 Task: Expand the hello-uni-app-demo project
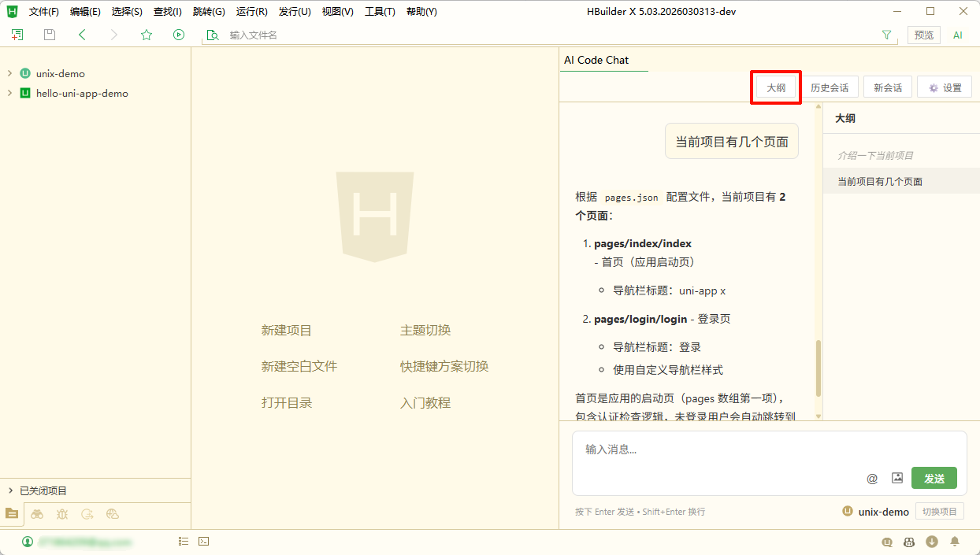click(9, 93)
